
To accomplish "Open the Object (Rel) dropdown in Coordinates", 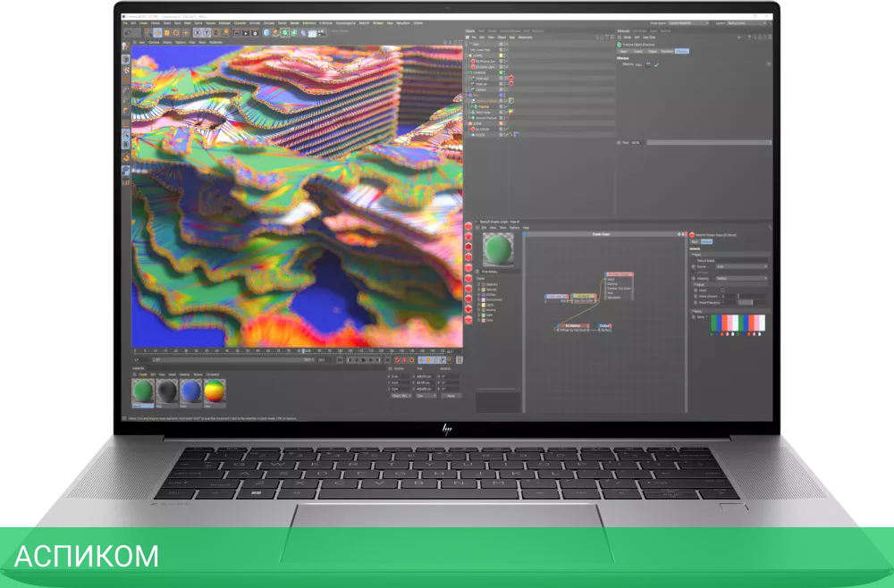I will (x=401, y=395).
